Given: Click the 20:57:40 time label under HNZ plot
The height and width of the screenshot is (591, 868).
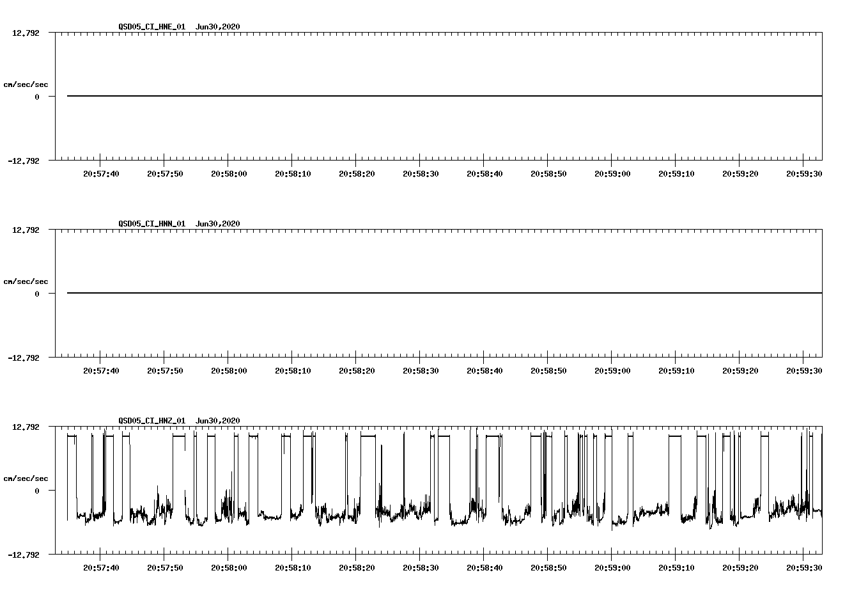Looking at the screenshot, I should [101, 568].
